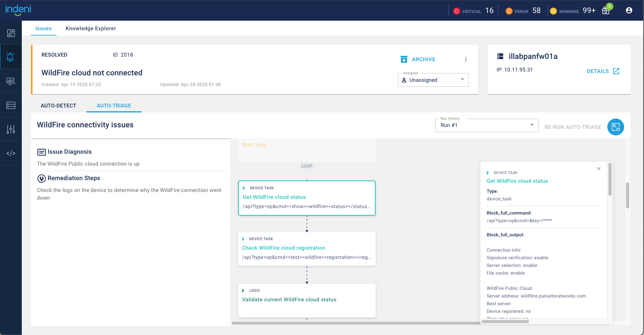Open the dashboard sidebar icon
Viewport: 644px width, 335px height.
pyautogui.click(x=11, y=33)
